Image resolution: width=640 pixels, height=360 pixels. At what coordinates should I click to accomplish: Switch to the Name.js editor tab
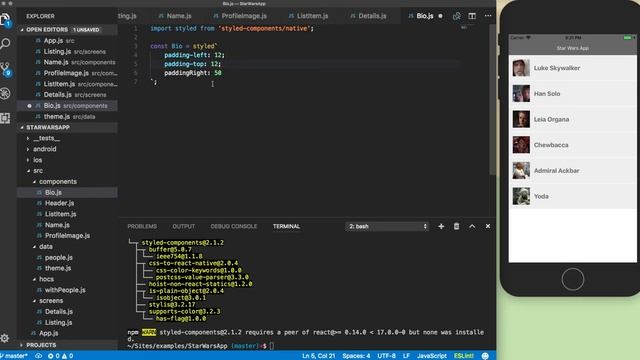point(175,16)
